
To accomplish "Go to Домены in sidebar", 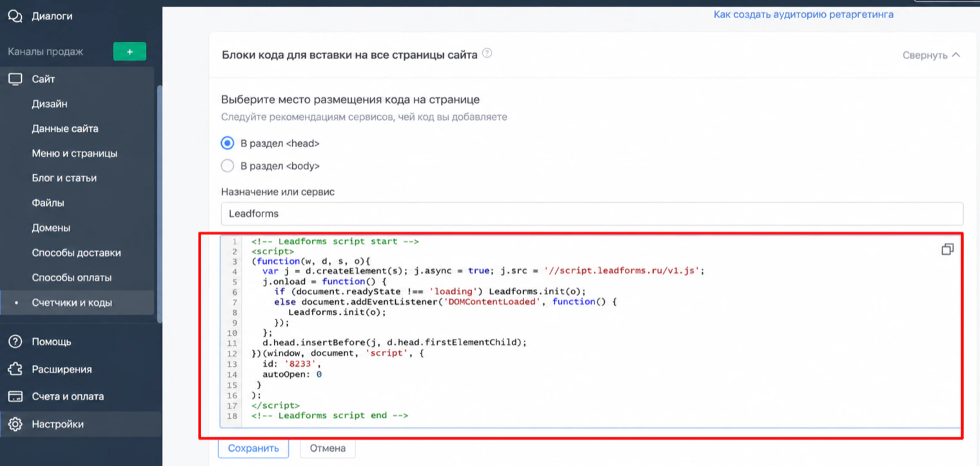I will (51, 228).
